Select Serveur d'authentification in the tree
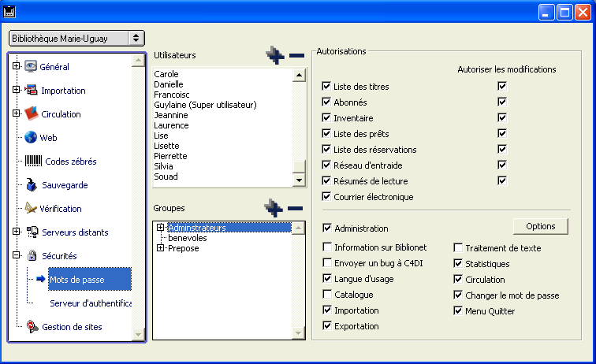This screenshot has width=596, height=364. 89,303
